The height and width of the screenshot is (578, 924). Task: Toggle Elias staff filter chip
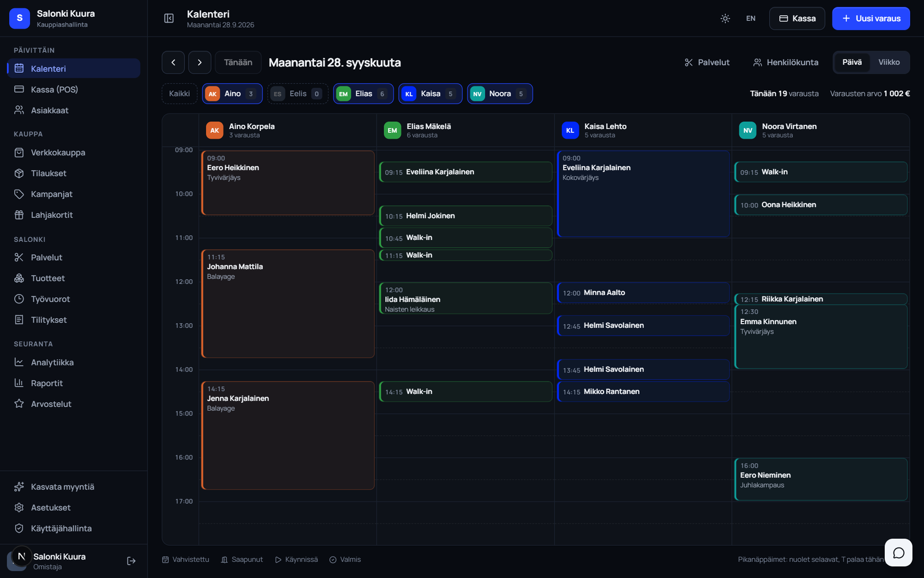tap(363, 94)
